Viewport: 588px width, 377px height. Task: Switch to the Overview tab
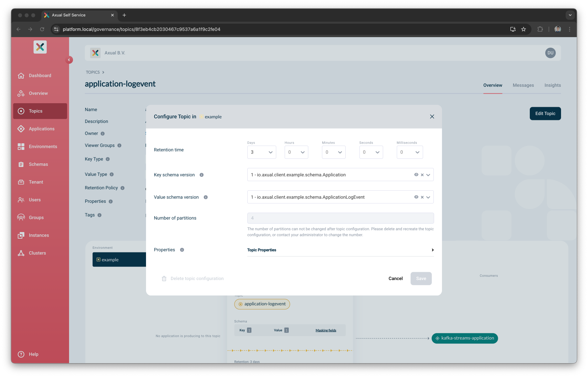pos(493,85)
